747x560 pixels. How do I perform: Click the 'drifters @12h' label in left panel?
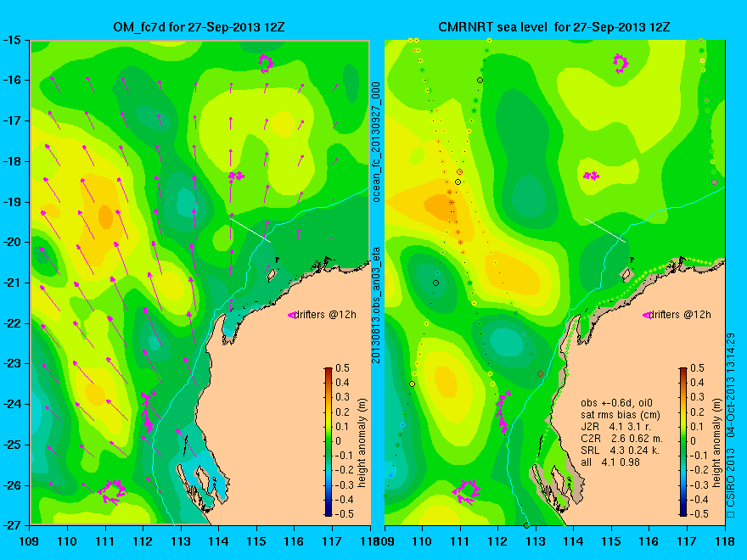(325, 314)
